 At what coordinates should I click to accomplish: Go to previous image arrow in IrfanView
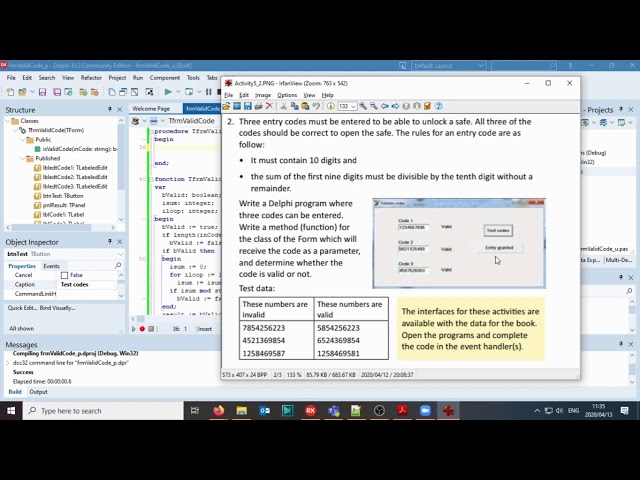tap(384, 106)
